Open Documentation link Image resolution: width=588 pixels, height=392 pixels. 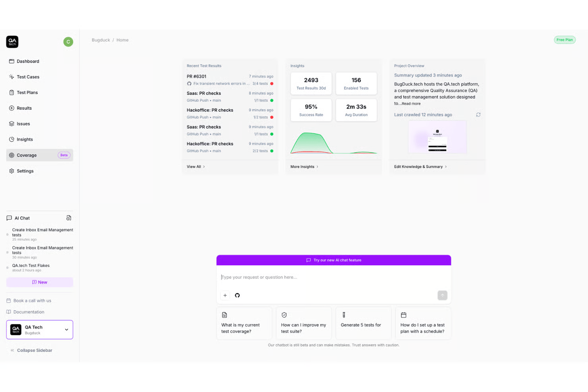tap(25, 312)
